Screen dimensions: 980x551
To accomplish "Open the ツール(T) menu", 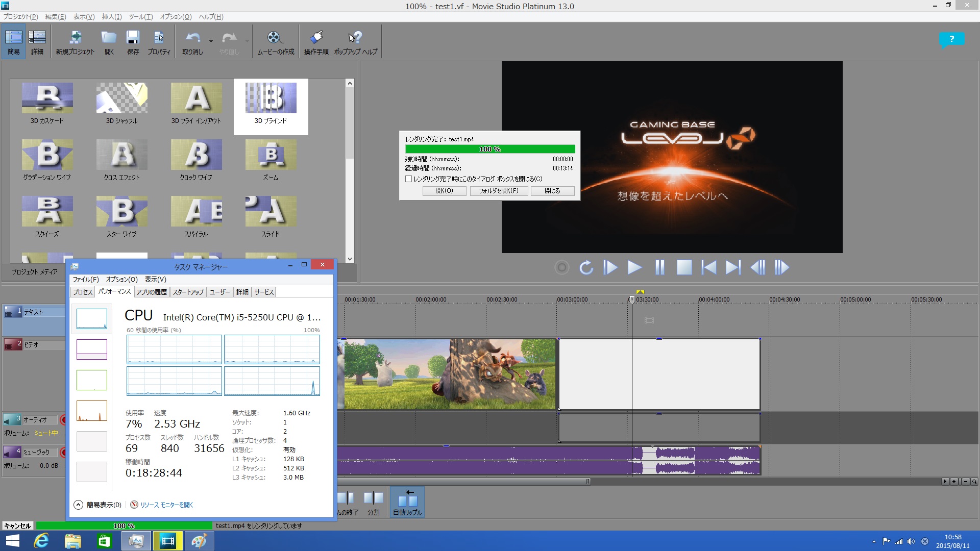I will [140, 16].
